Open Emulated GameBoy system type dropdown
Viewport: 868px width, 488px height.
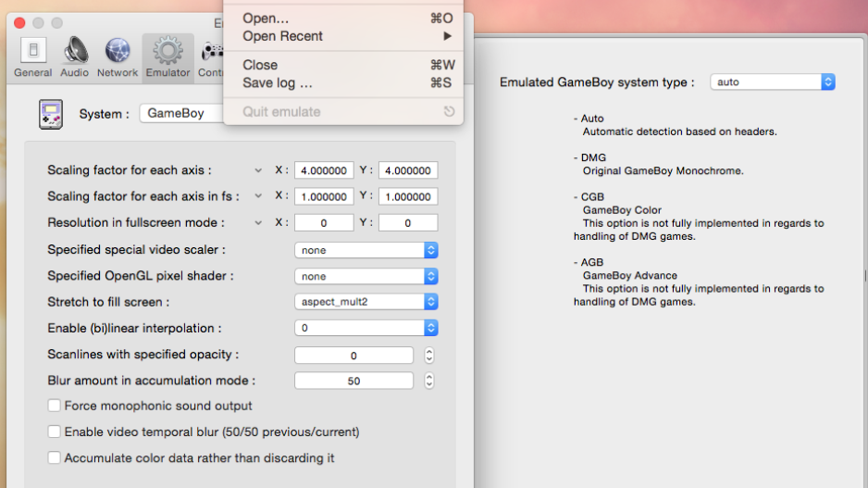coord(773,82)
